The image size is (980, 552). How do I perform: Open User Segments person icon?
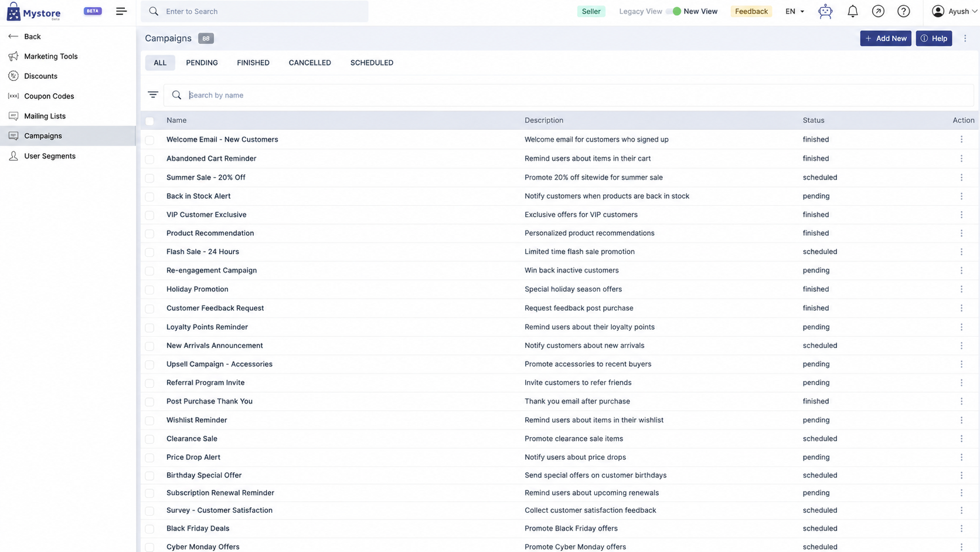click(x=13, y=156)
